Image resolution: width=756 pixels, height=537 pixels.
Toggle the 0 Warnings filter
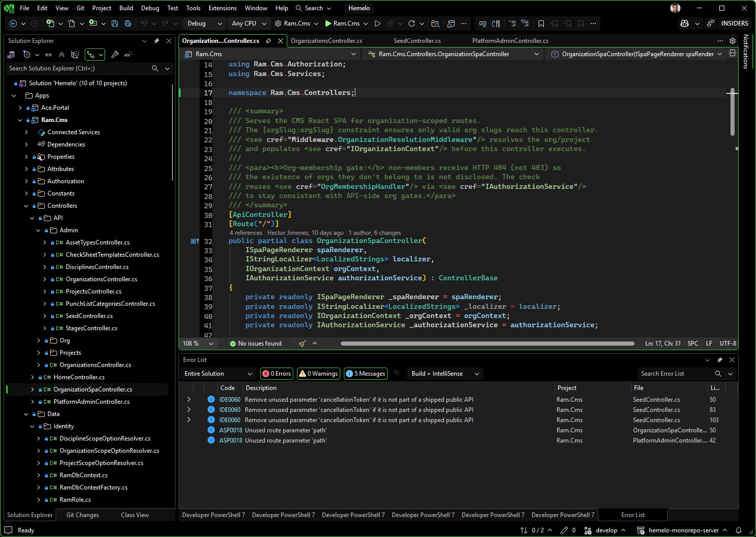coord(318,374)
